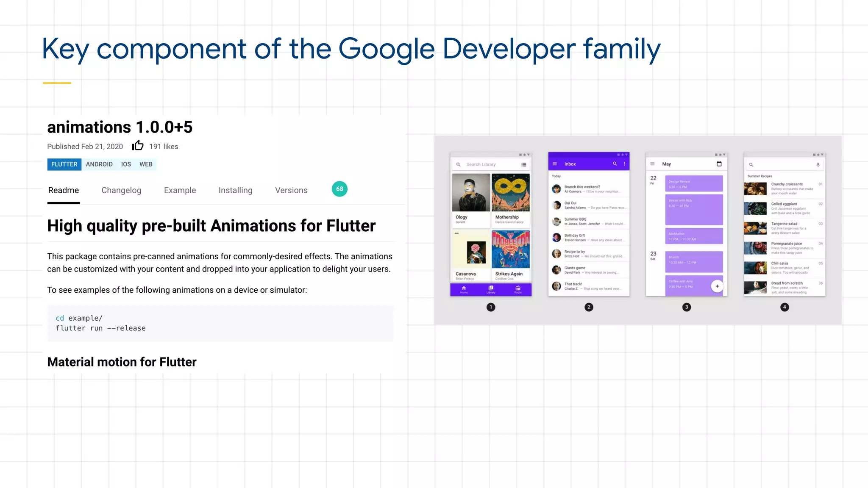Viewport: 868px width, 488px height.
Task: Click the Search Library magnifier icon
Action: (x=458, y=164)
